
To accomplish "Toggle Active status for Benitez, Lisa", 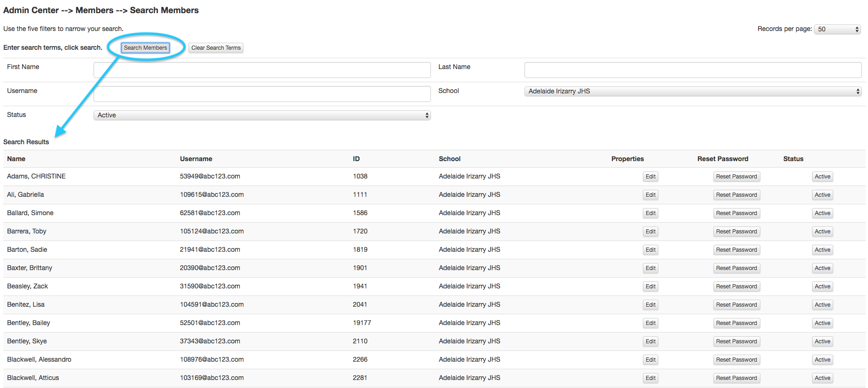I will pyautogui.click(x=822, y=305).
